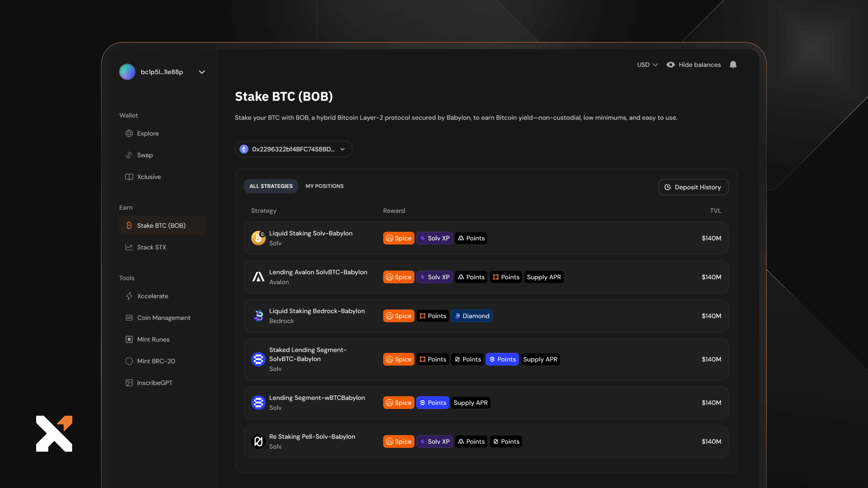
Task: Click Spice badge in Liquid Staking Solv-Babylon row
Action: tap(399, 238)
